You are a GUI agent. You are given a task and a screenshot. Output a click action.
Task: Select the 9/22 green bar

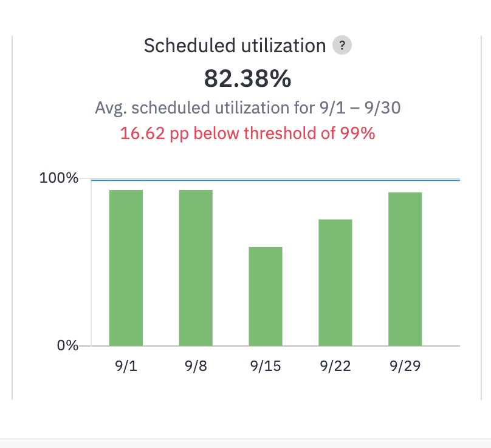tap(335, 282)
